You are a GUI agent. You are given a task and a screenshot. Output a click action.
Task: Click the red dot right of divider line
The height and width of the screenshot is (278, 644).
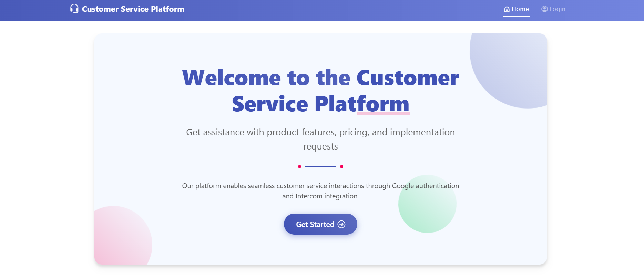(341, 166)
